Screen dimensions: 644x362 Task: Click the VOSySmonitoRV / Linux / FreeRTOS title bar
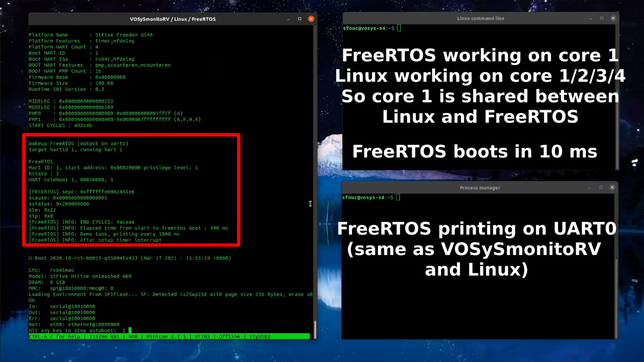pos(172,19)
